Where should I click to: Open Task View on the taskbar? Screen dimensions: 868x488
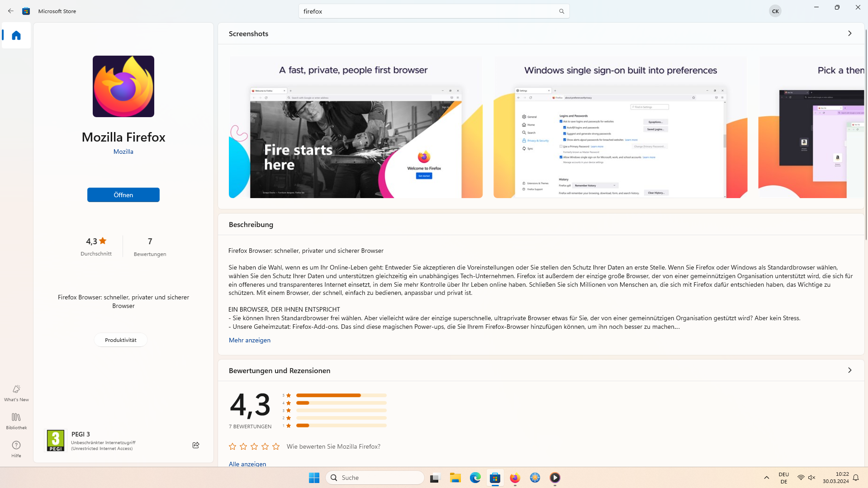435,478
